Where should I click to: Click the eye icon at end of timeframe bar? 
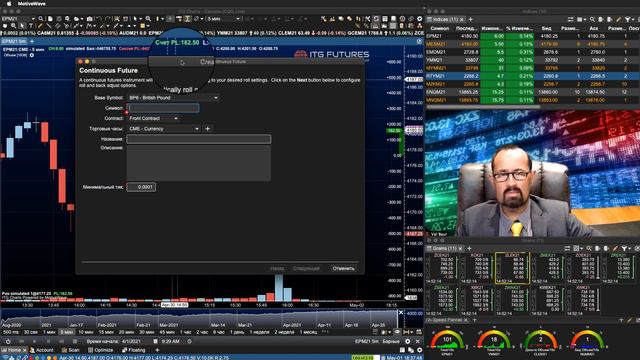pyautogui.click(x=397, y=332)
